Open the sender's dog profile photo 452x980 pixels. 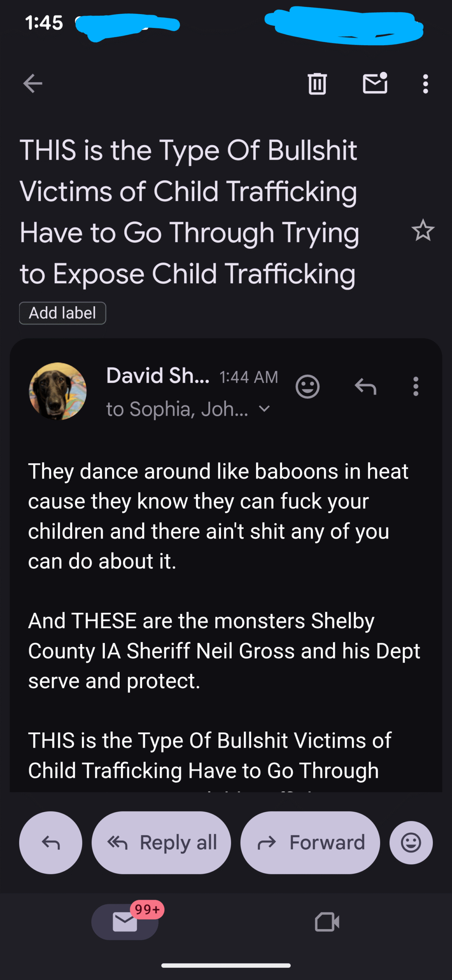[58, 391]
